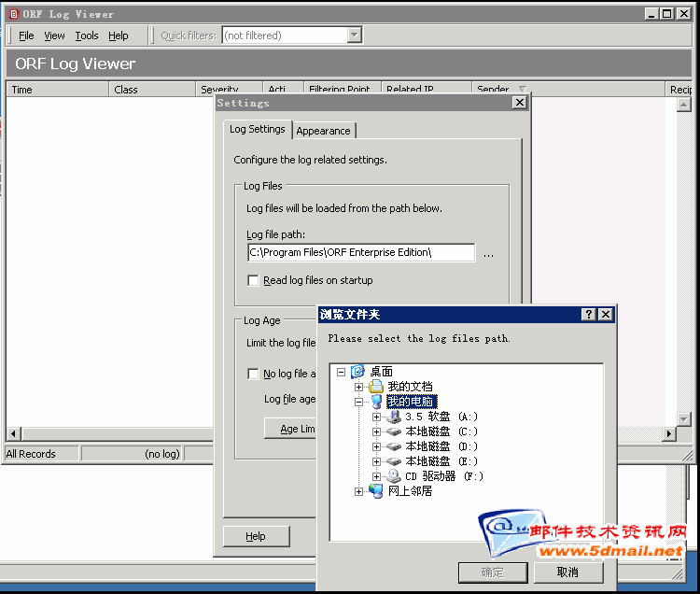The image size is (700, 594).
Task: Click the CD drive (F:) icon
Action: (x=393, y=476)
